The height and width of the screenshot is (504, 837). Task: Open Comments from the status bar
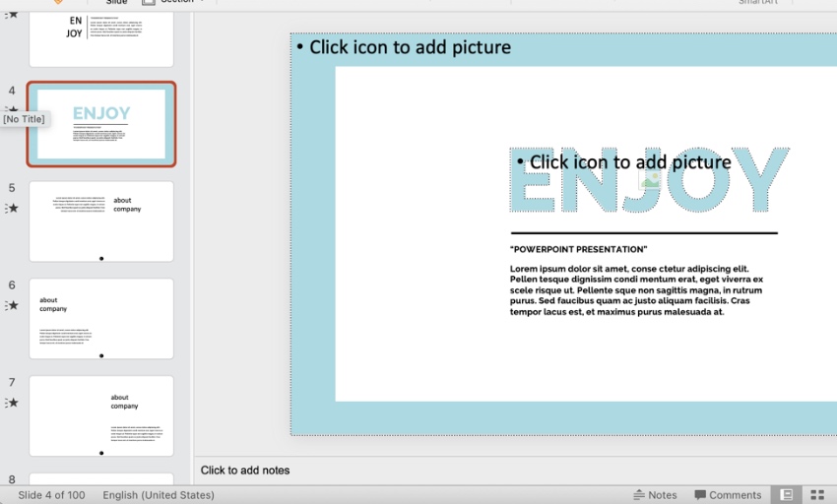tap(728, 495)
